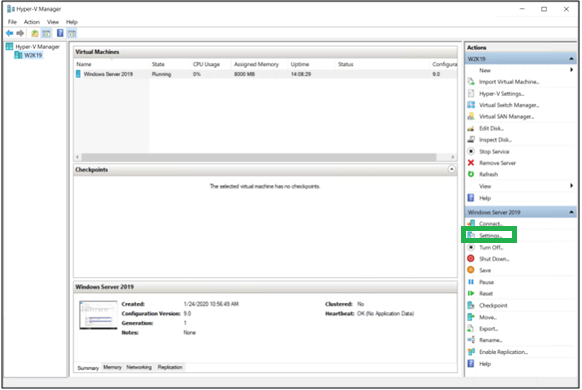Click Help under W2K19 section

[x=485, y=198]
